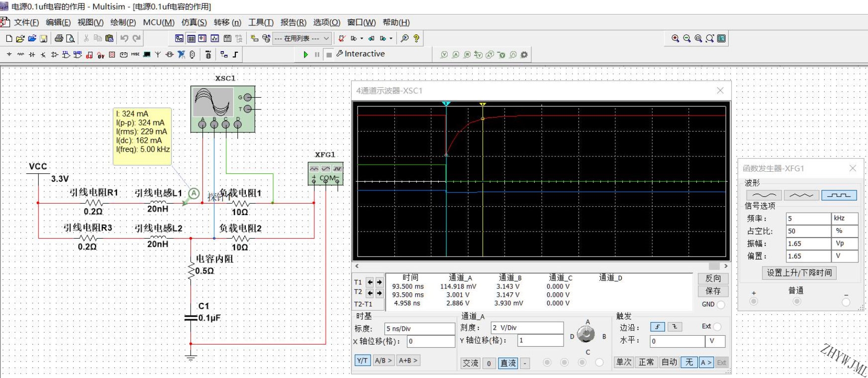
Task: Open the 视图(V) View menu
Action: pos(91,22)
